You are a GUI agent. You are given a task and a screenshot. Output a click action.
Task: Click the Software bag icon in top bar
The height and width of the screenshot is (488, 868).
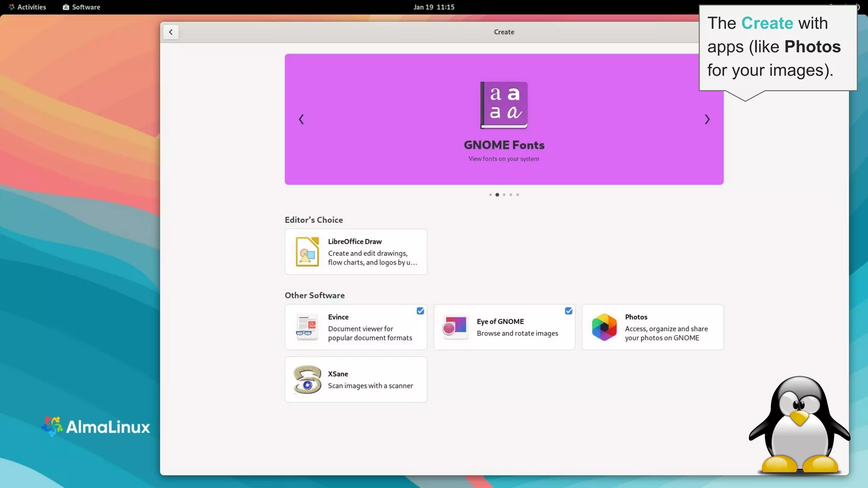tap(66, 7)
